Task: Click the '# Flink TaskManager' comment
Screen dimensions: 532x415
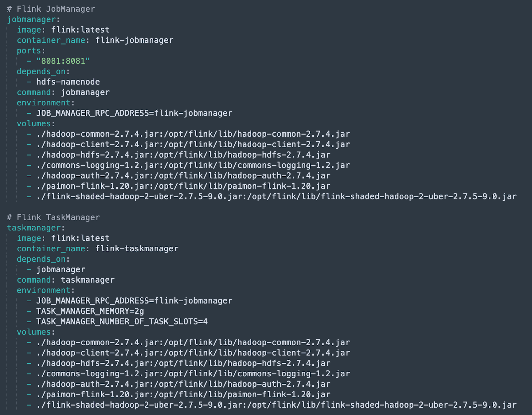Action: 53,217
